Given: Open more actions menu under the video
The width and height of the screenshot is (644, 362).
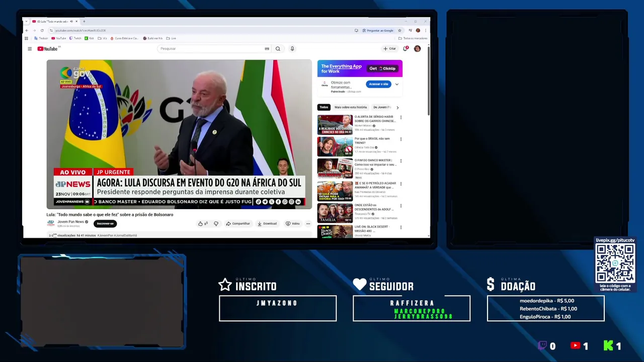Looking at the screenshot, I should tap(308, 224).
